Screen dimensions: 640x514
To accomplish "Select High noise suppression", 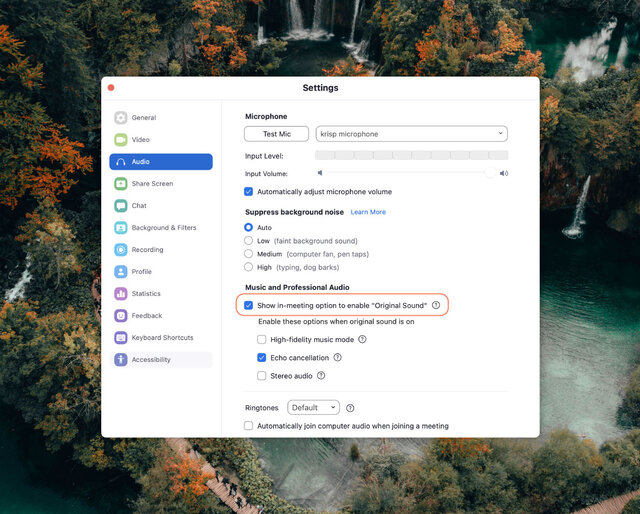I will coord(248,267).
